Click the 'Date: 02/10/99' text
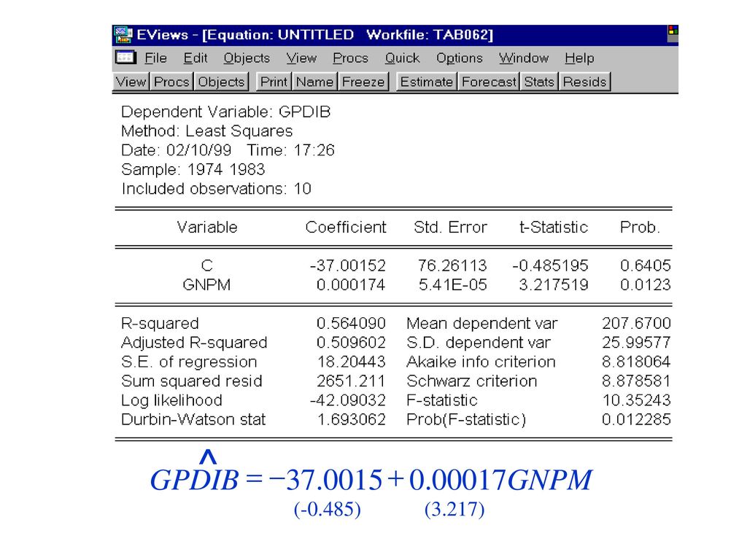The width and height of the screenshot is (747, 560). 177,150
